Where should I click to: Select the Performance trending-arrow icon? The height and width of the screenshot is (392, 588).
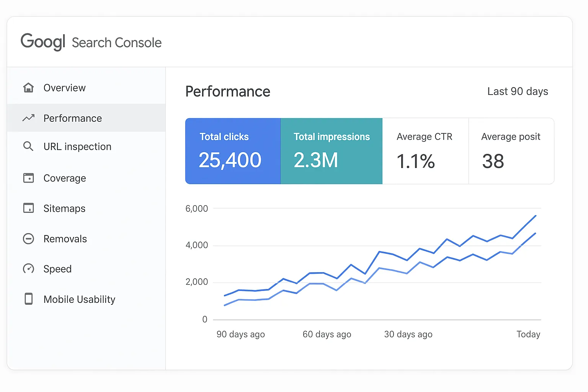(28, 118)
